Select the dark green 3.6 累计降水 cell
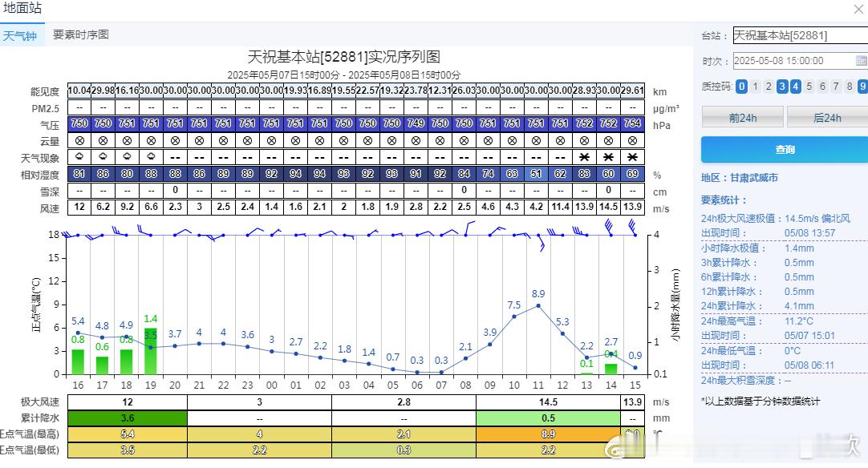This screenshot has width=868, height=468. 128,418
